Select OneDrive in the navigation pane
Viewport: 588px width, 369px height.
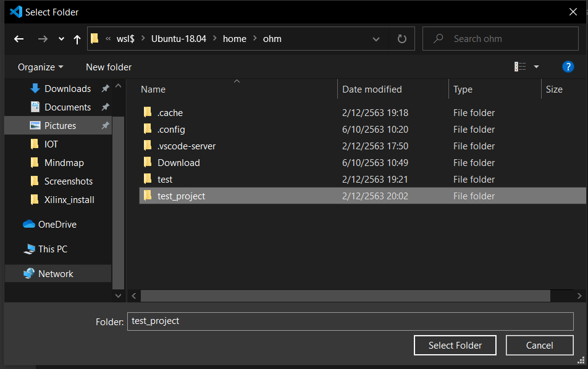click(57, 225)
